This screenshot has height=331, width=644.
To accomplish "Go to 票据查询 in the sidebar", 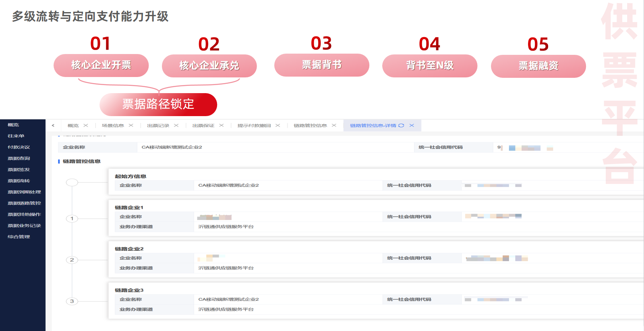I will (19, 158).
